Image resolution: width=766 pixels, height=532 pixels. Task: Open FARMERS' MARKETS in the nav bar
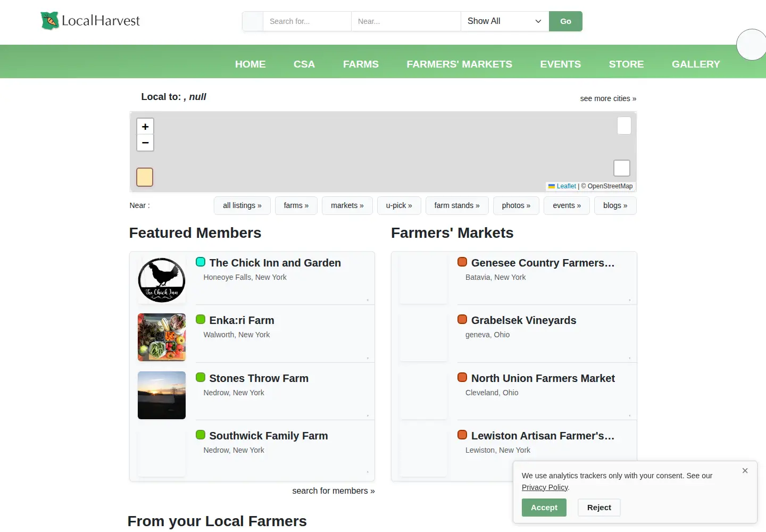tap(460, 64)
